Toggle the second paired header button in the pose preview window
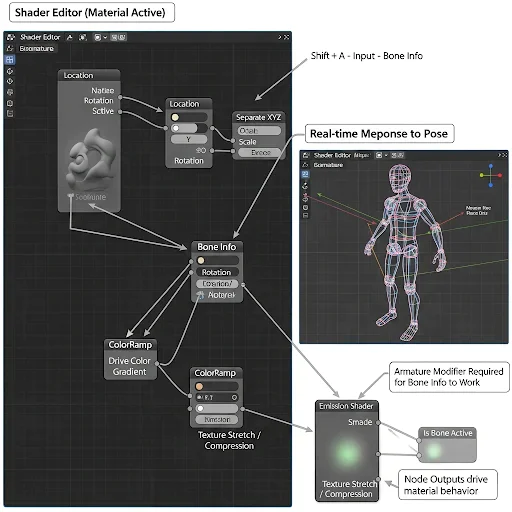The width and height of the screenshot is (512, 512). (400, 155)
